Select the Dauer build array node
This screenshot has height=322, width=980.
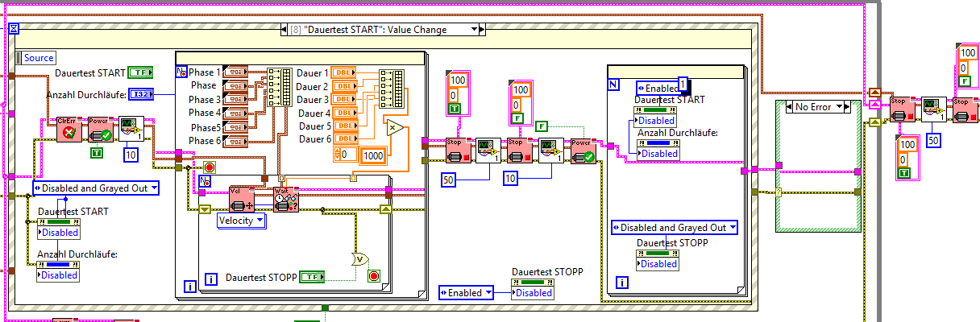click(391, 87)
